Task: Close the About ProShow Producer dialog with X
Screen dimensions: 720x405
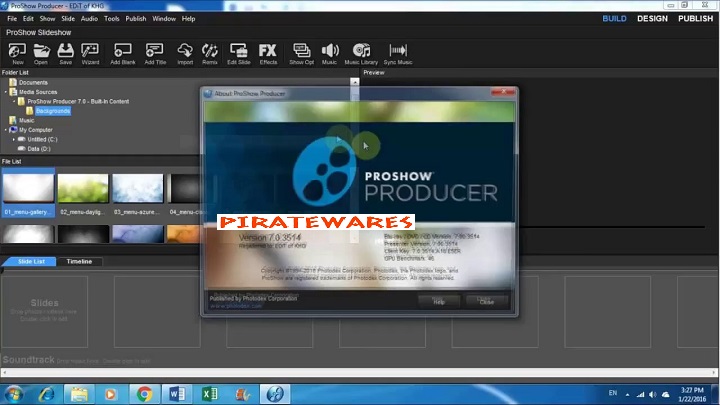Action: pyautogui.click(x=503, y=92)
